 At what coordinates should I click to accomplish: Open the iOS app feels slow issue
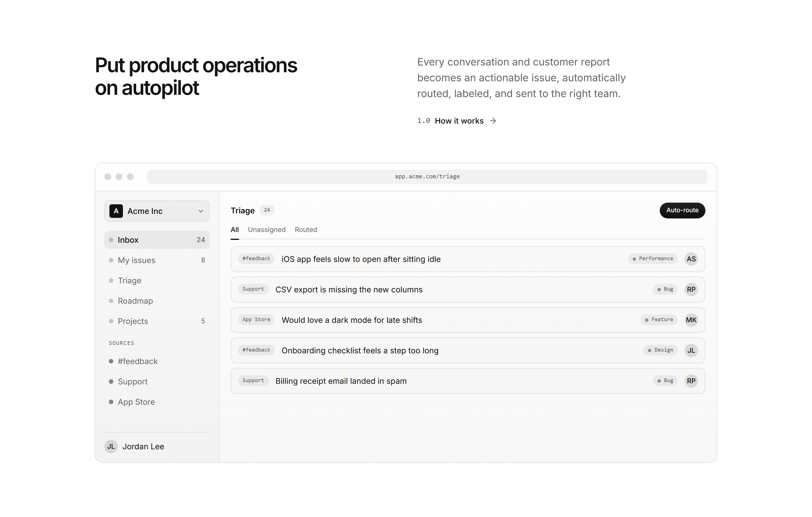click(468, 259)
